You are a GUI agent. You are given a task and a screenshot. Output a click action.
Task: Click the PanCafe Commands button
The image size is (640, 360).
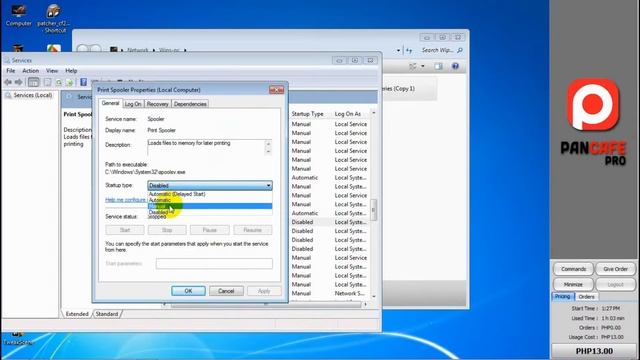click(573, 269)
